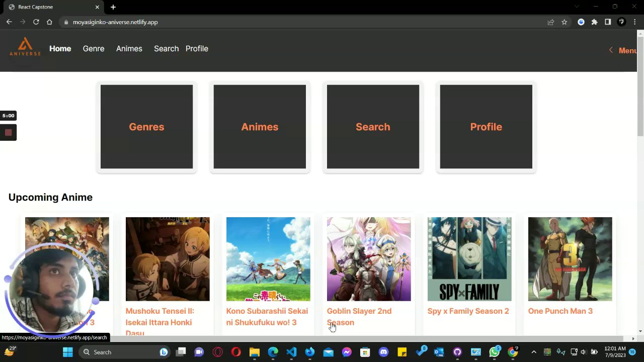Screen dimensions: 644x362
Task: Click the browser home icon
Action: tap(49, 22)
